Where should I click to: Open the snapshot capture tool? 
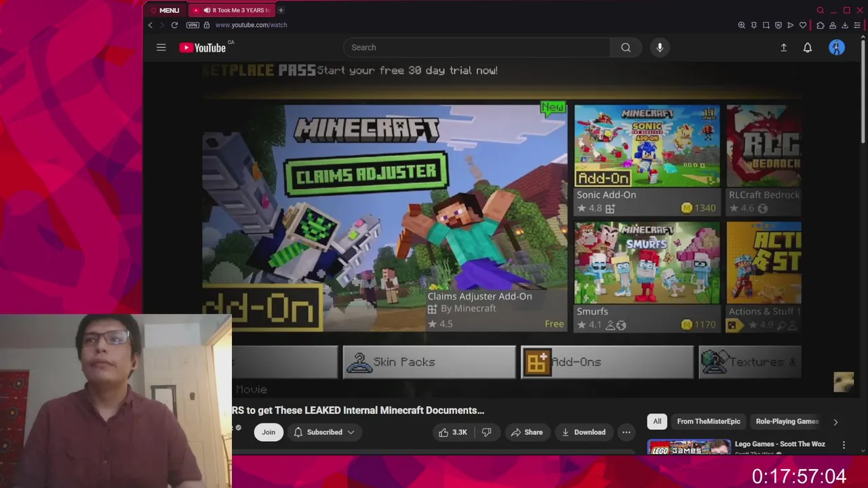click(766, 25)
